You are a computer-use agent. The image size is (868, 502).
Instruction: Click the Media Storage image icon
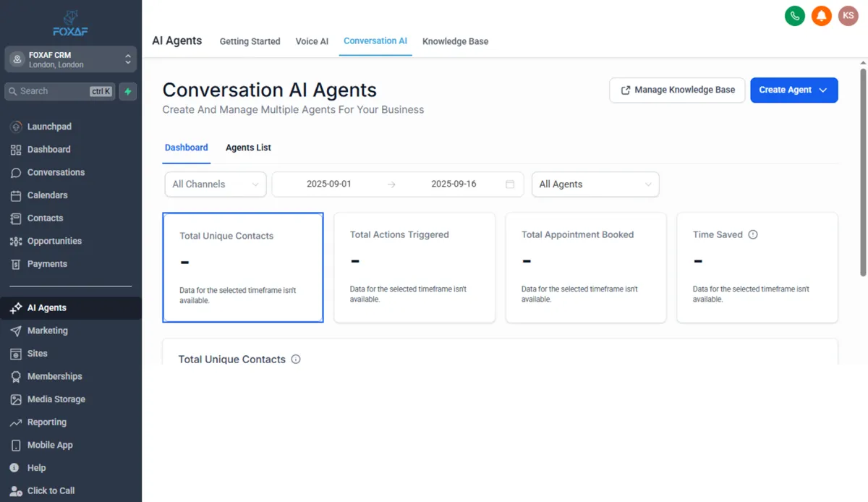pyautogui.click(x=16, y=399)
